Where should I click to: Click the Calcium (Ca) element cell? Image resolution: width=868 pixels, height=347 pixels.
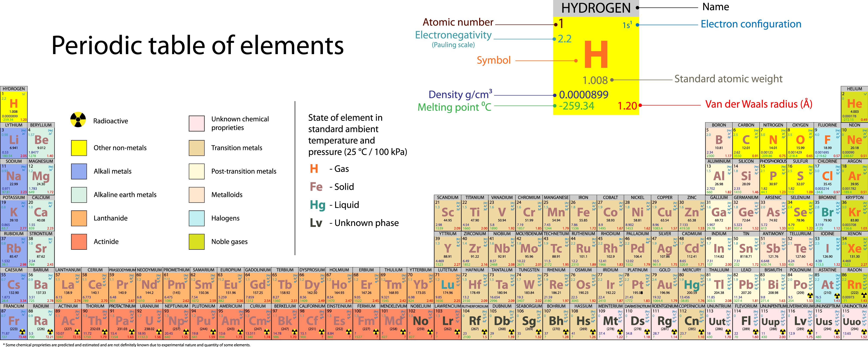[41, 213]
